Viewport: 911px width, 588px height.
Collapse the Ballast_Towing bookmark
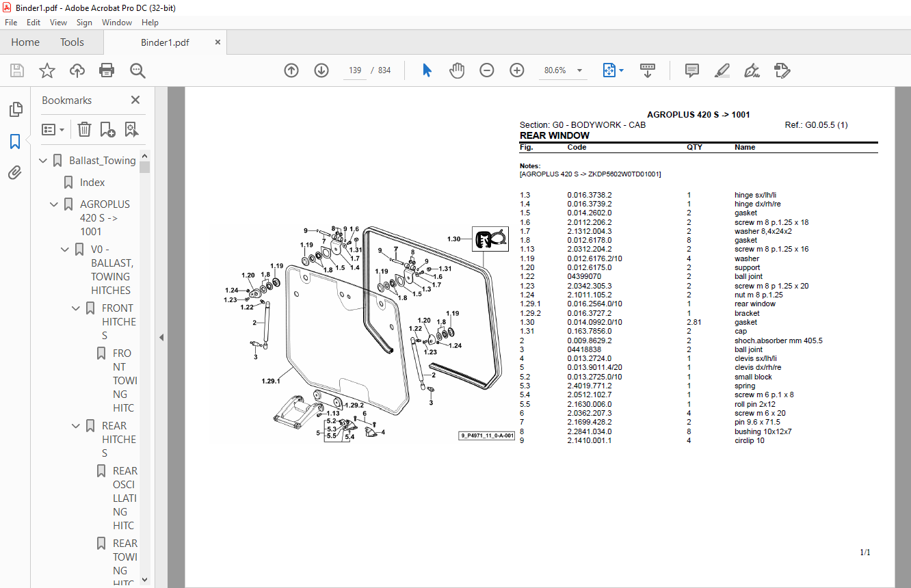click(44, 161)
